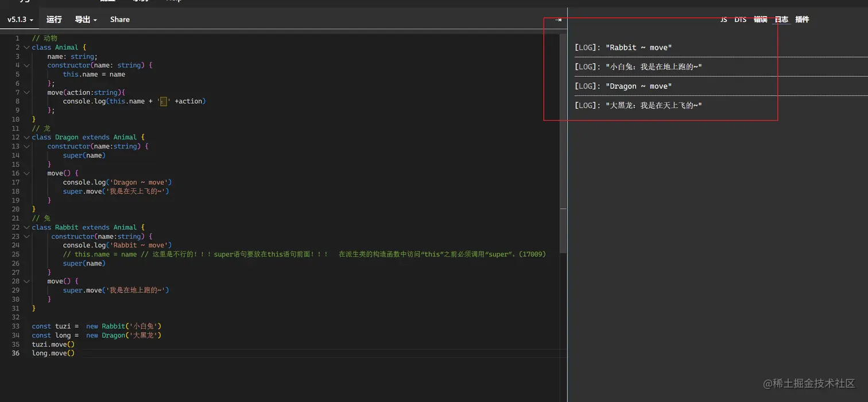Switch to the 插件 (Plugins) tab
This screenshot has height=402, width=868.
[802, 19]
